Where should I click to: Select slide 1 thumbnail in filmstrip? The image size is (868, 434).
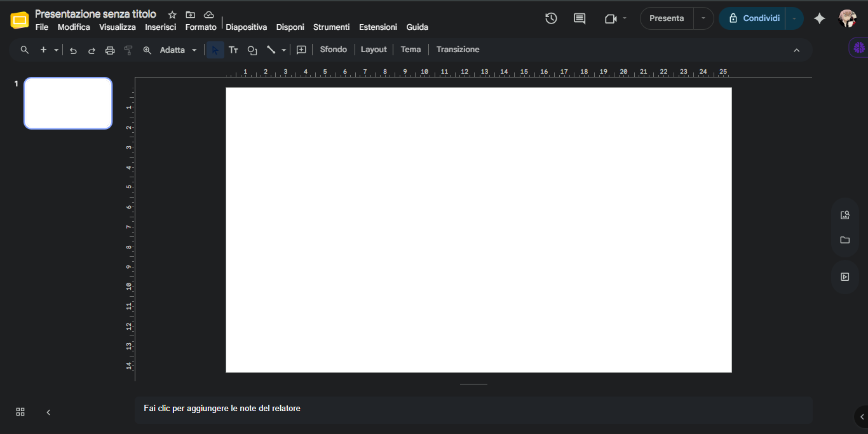[x=68, y=103]
